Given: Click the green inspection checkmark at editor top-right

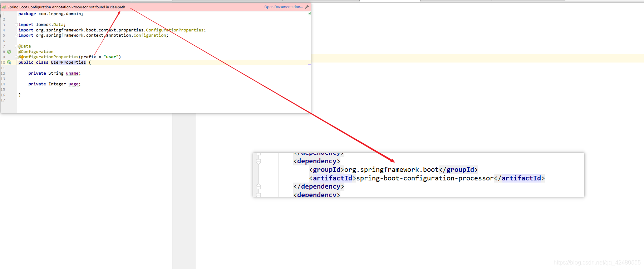Looking at the screenshot, I should coord(309,14).
